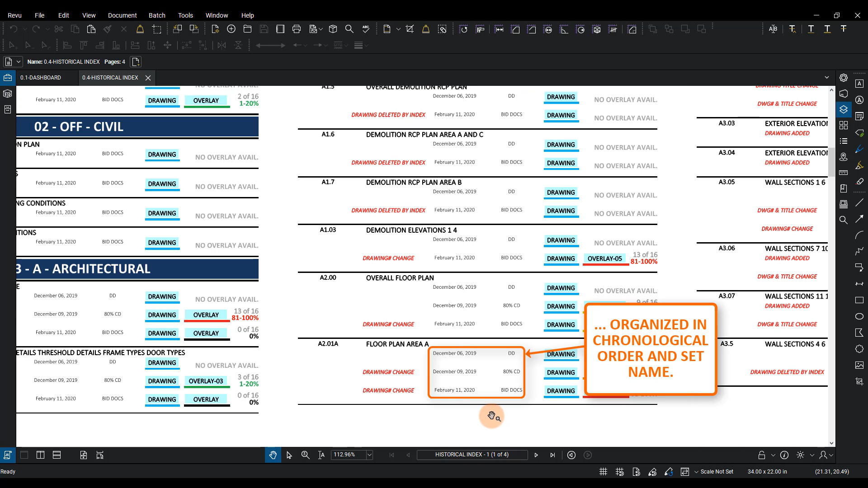Toggle snap to grid in status bar

tap(619, 472)
